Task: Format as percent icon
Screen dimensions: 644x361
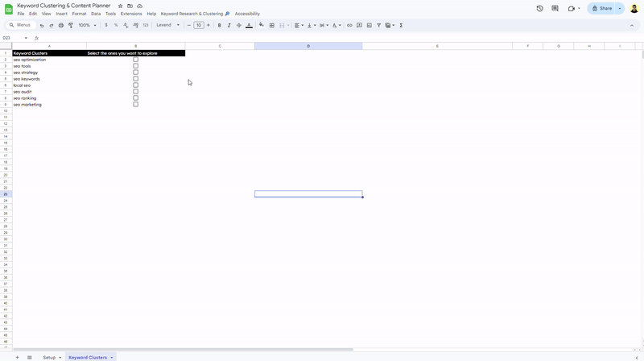Action: pyautogui.click(x=116, y=26)
